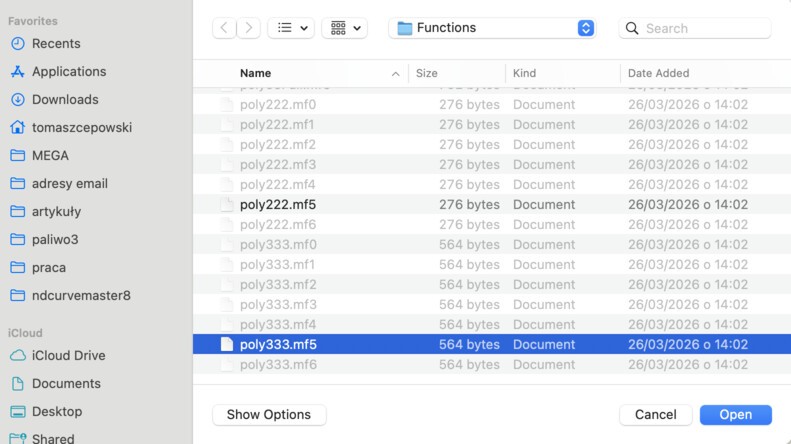Open the ndcurvemaster8 sidebar folder
791x444 pixels.
point(70,295)
